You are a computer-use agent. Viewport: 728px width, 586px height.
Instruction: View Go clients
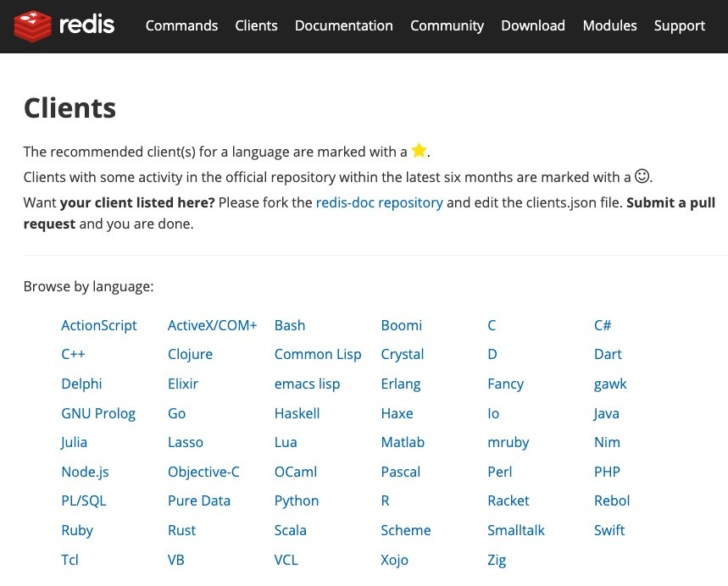(176, 413)
